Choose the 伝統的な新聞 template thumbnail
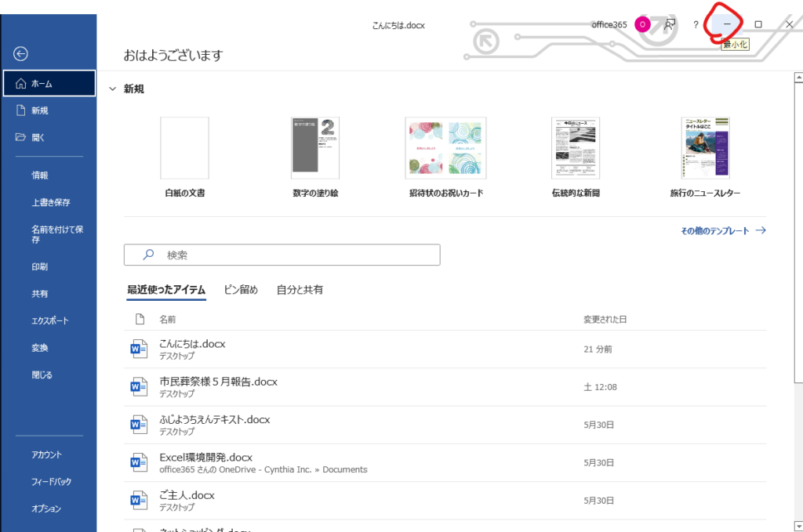This screenshot has width=803, height=532. (575, 148)
